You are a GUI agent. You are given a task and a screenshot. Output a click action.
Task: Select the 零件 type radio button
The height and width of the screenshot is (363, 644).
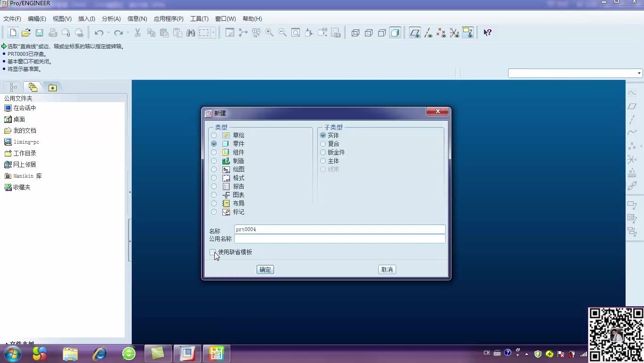(214, 144)
